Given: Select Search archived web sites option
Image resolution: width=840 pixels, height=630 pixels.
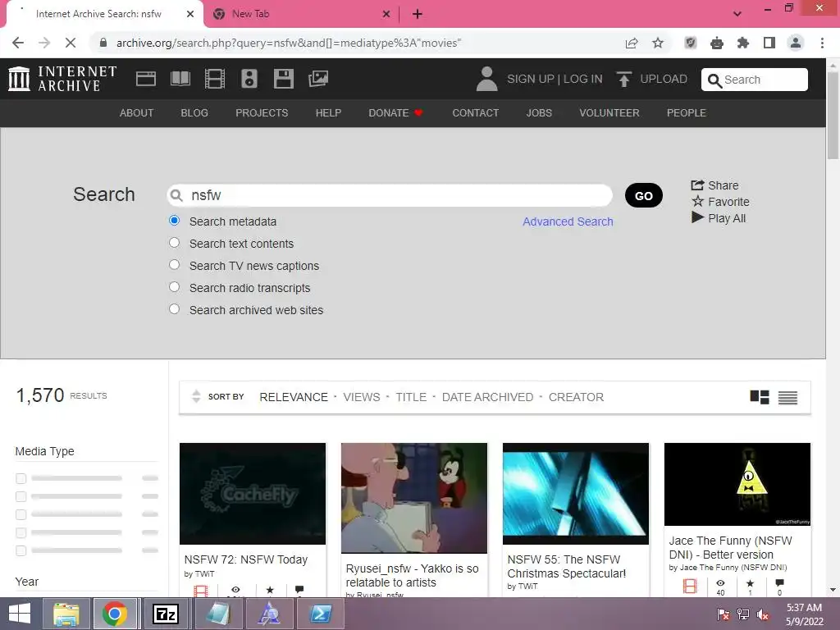Looking at the screenshot, I should 174,309.
